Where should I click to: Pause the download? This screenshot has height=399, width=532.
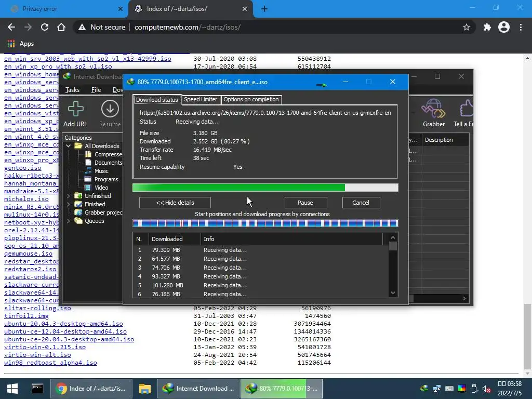click(305, 203)
